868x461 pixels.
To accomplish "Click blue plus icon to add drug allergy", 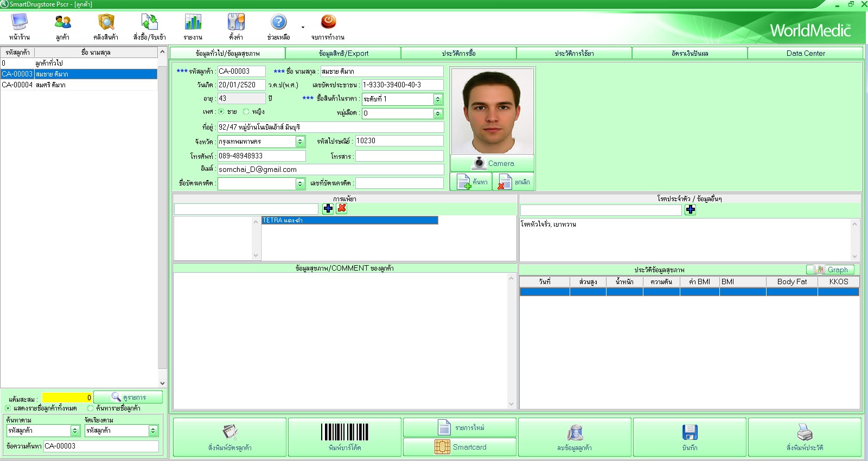I will click(x=328, y=209).
